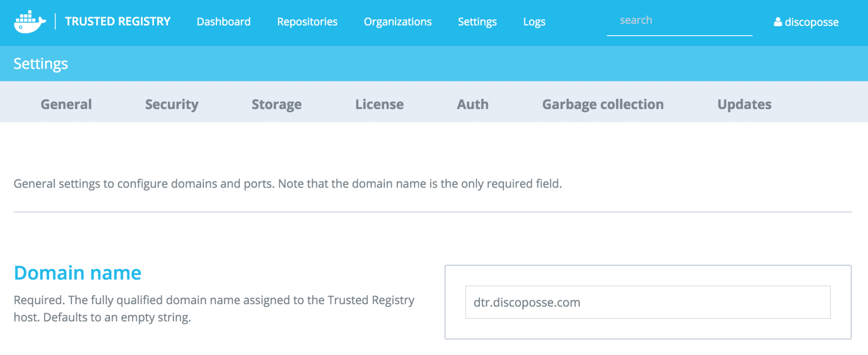Open the discoposse account name link
Screen dimensions: 868x355
811,22
